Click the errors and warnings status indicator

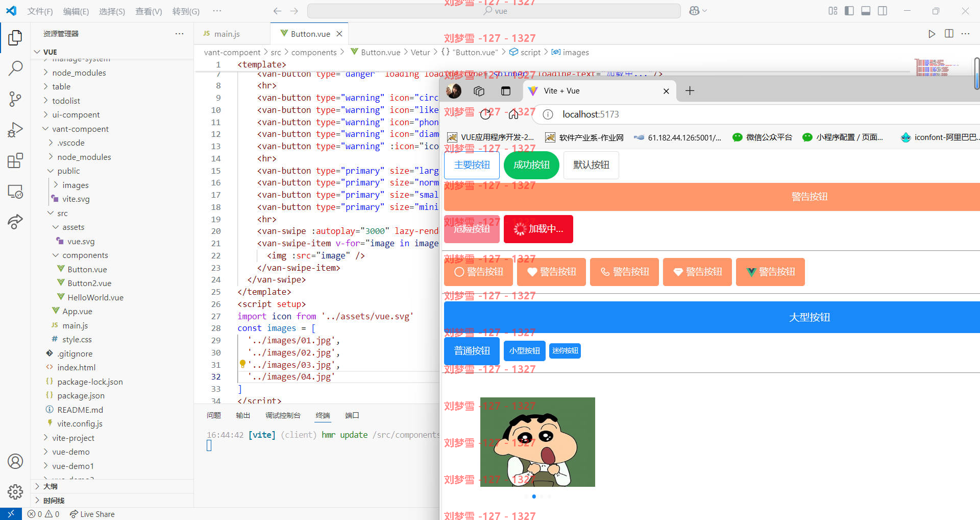[43, 514]
